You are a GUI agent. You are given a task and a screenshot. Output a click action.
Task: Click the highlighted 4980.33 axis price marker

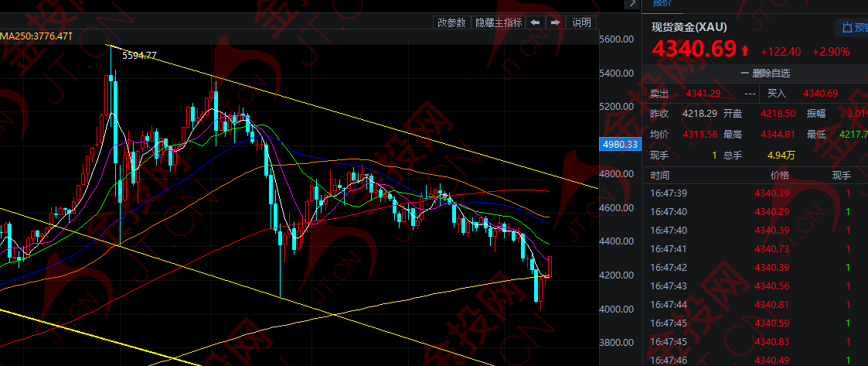[619, 144]
